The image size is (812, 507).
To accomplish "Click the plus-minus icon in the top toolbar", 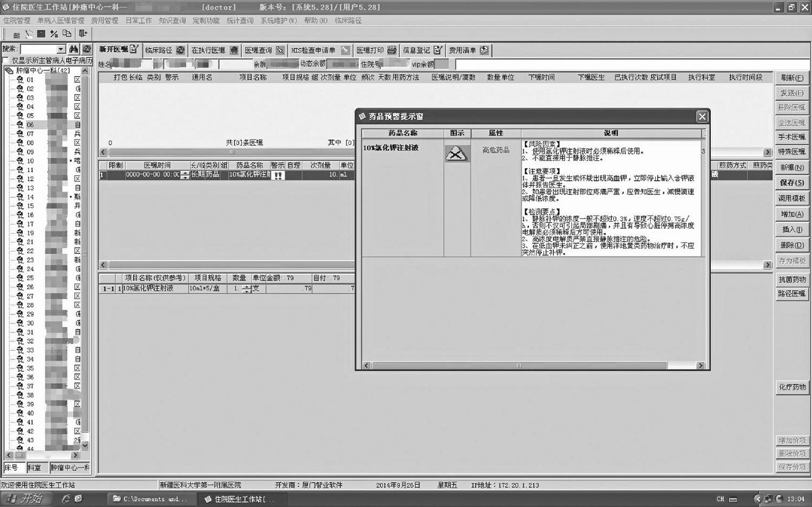I will (x=54, y=34).
